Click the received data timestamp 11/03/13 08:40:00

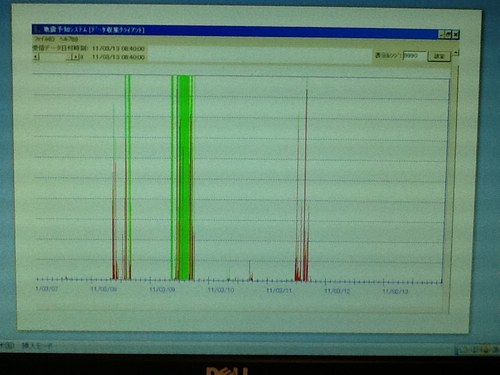click(x=118, y=49)
